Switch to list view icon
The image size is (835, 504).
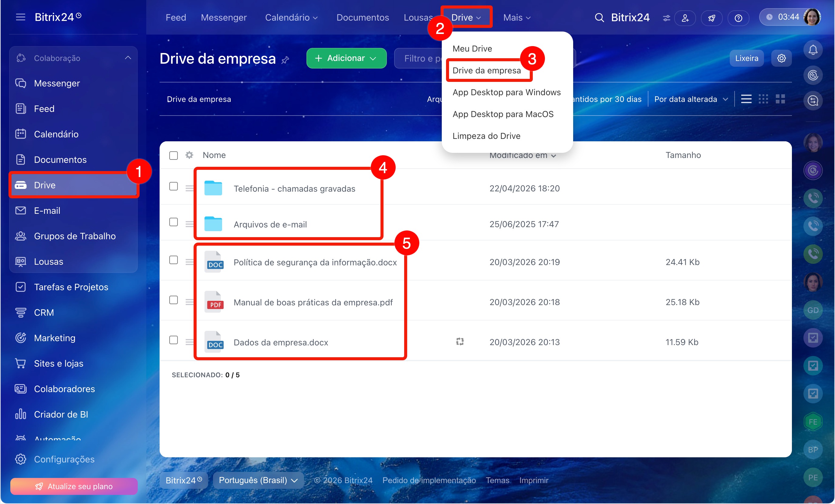(746, 99)
